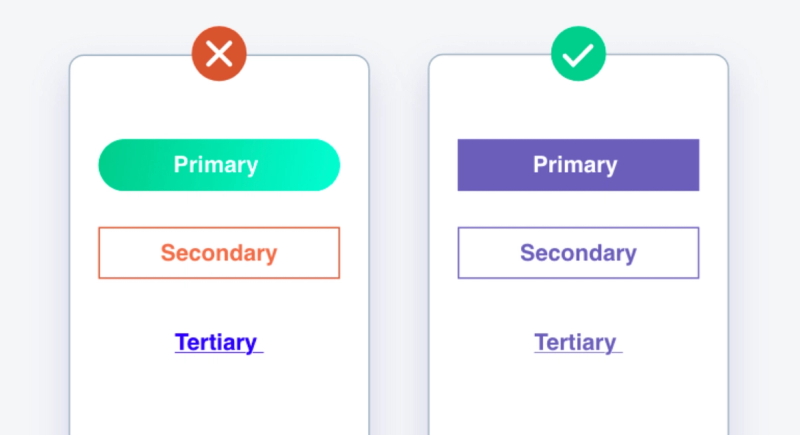Image resolution: width=800 pixels, height=435 pixels.
Task: Click the word Primary on the green button
Action: click(x=216, y=165)
